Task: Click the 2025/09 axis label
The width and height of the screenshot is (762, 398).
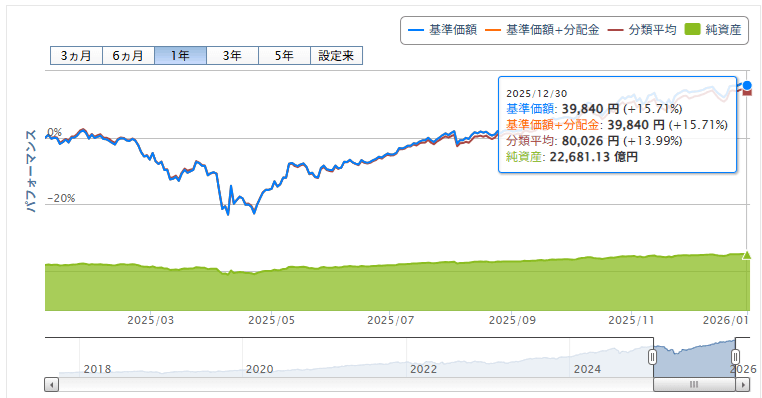Action: click(x=512, y=320)
